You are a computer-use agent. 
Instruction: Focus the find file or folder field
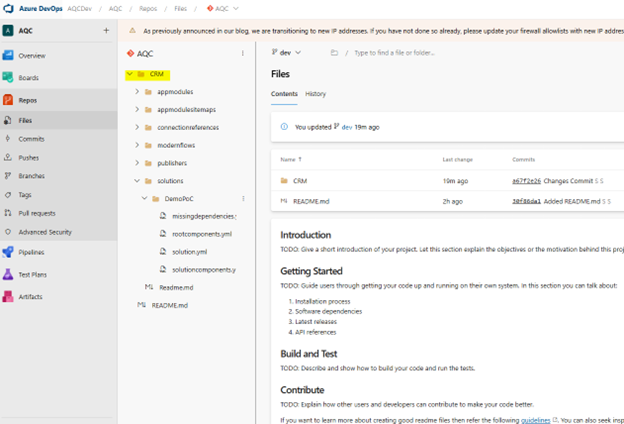tap(394, 53)
